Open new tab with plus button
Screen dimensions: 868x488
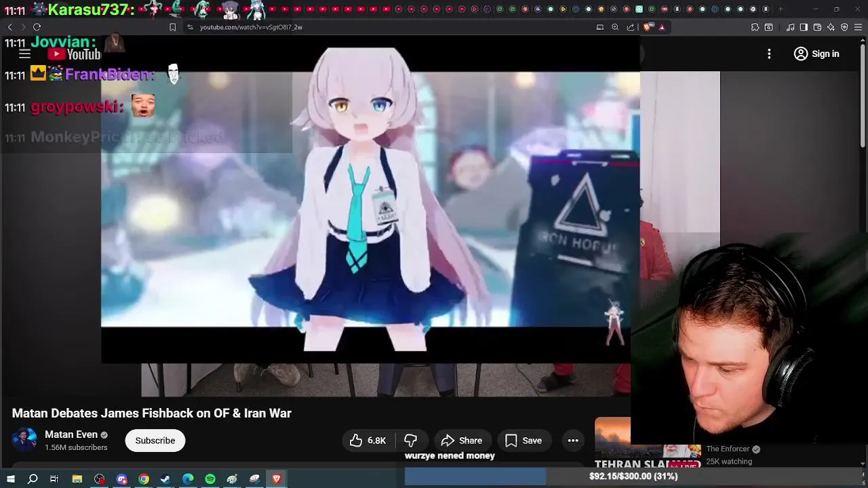pyautogui.click(x=781, y=9)
